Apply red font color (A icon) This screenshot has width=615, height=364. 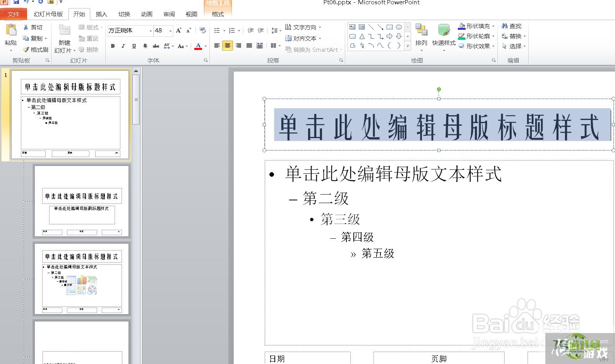(x=198, y=46)
